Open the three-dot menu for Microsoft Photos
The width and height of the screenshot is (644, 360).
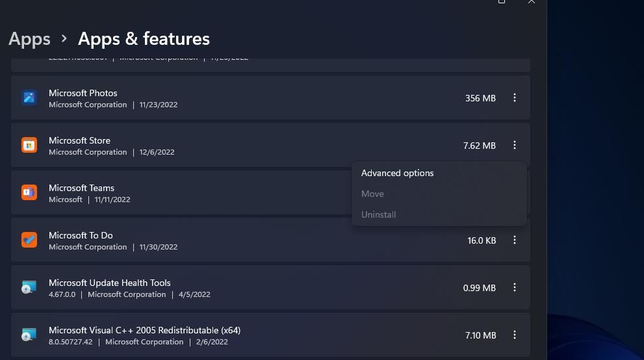[x=514, y=98]
